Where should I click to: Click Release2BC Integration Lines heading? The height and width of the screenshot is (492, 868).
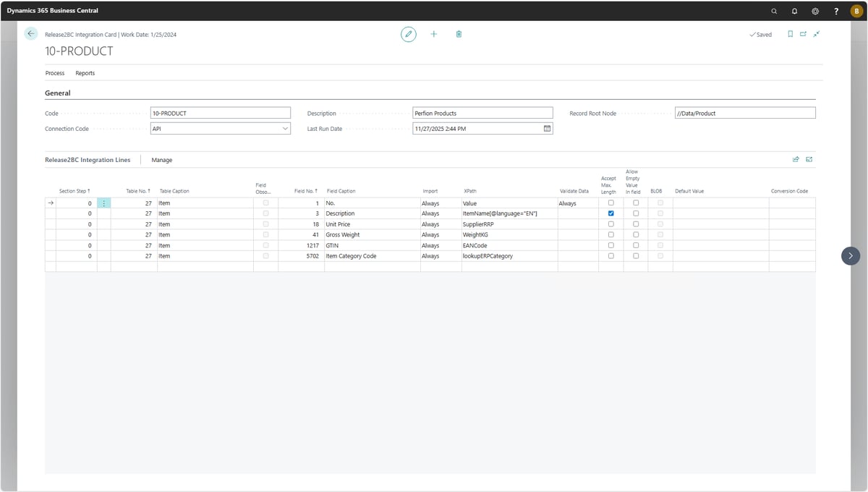88,159
